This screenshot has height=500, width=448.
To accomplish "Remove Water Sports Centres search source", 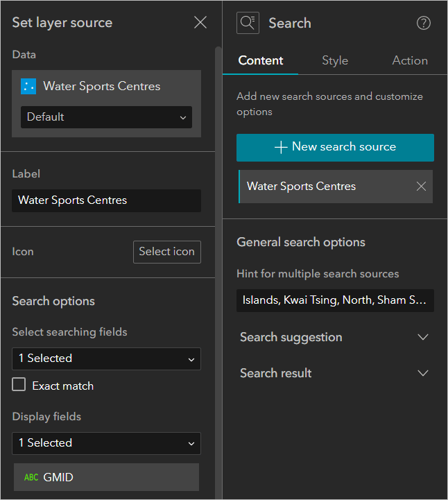I will click(421, 186).
